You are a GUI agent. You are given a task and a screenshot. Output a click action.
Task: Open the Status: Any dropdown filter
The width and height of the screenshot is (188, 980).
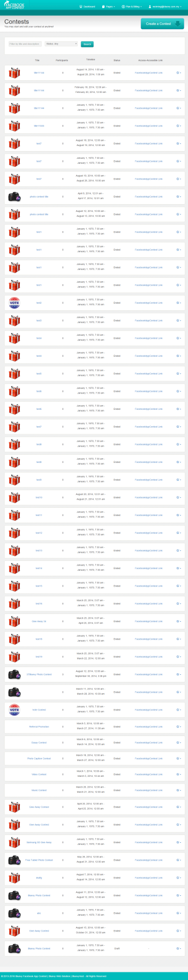(x=61, y=44)
